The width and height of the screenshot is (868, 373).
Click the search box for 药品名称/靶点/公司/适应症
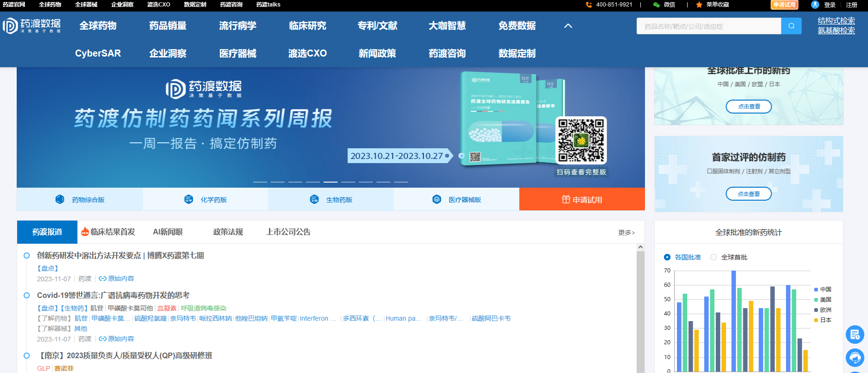709,26
